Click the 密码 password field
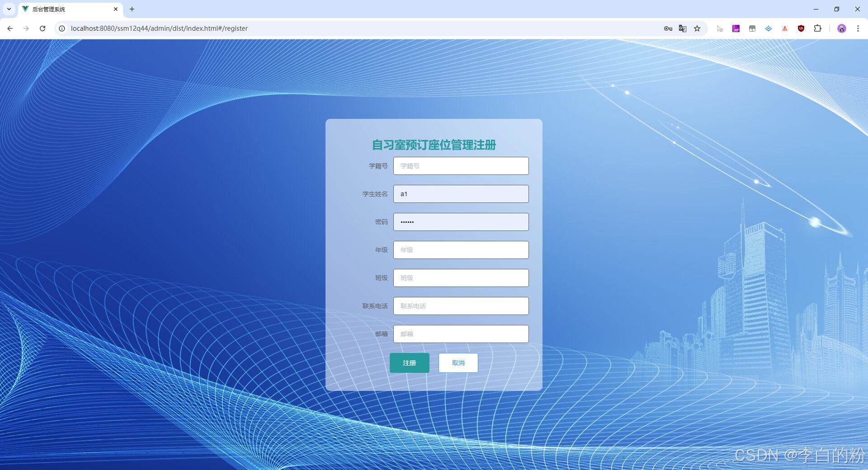This screenshot has width=868, height=470. click(x=461, y=222)
